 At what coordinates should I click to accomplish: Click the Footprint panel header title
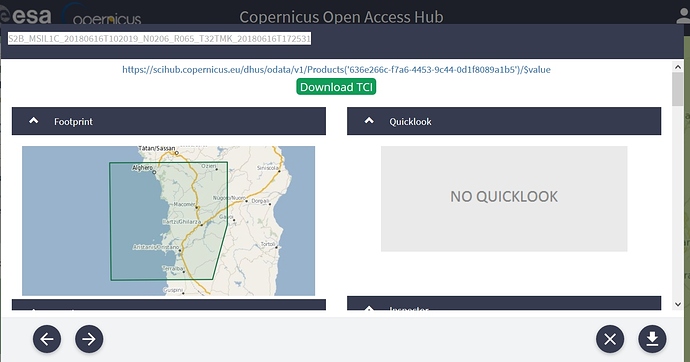pos(73,122)
